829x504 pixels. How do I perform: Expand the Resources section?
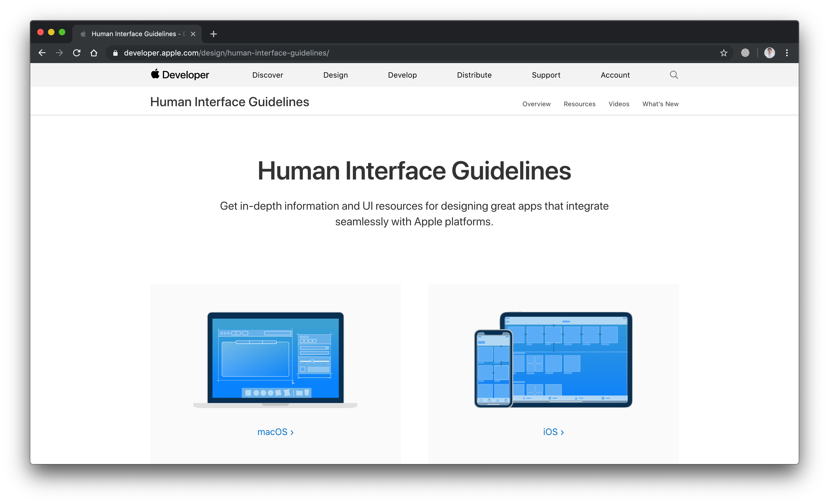click(579, 103)
